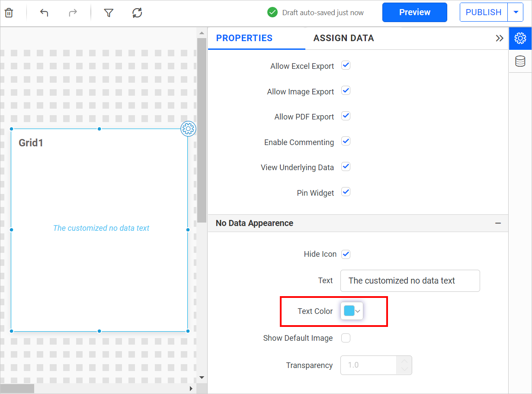Viewport: 532px width, 394px height.
Task: Click the refresh data icon
Action: pos(137,13)
